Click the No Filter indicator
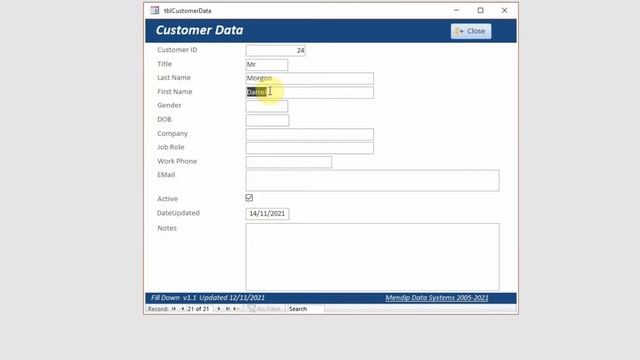The width and height of the screenshot is (640, 360). (x=264, y=309)
